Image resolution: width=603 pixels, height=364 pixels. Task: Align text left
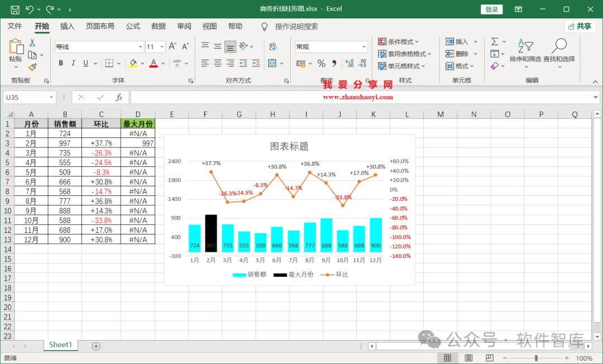[205, 63]
